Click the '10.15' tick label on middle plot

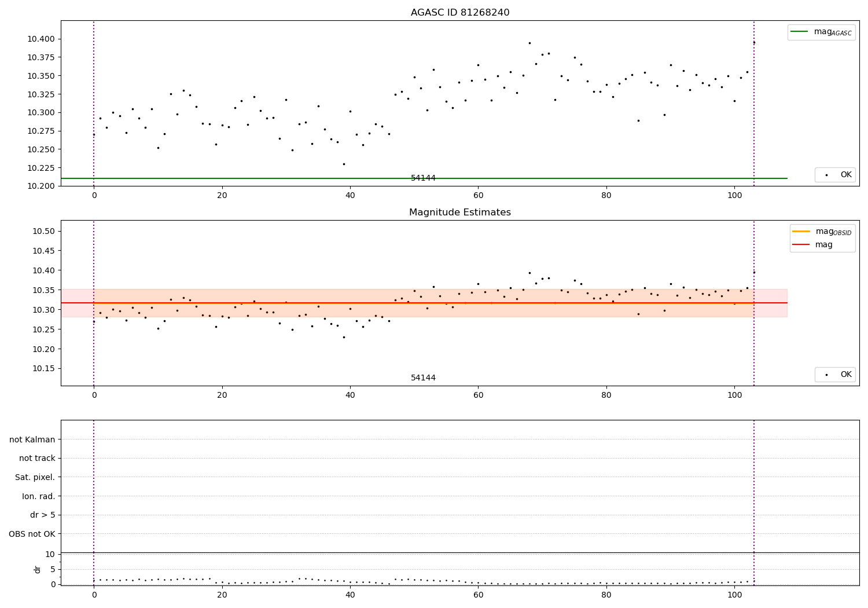click(x=44, y=368)
